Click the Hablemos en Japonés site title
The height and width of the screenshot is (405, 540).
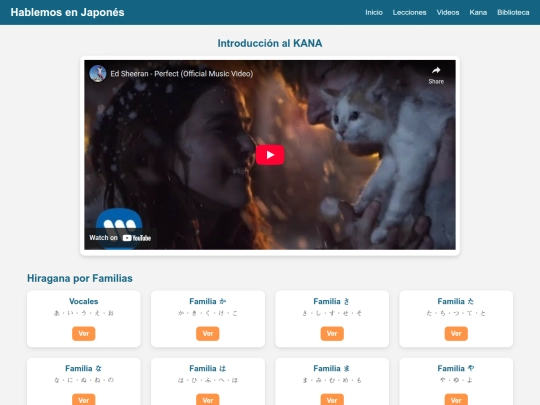pos(68,12)
